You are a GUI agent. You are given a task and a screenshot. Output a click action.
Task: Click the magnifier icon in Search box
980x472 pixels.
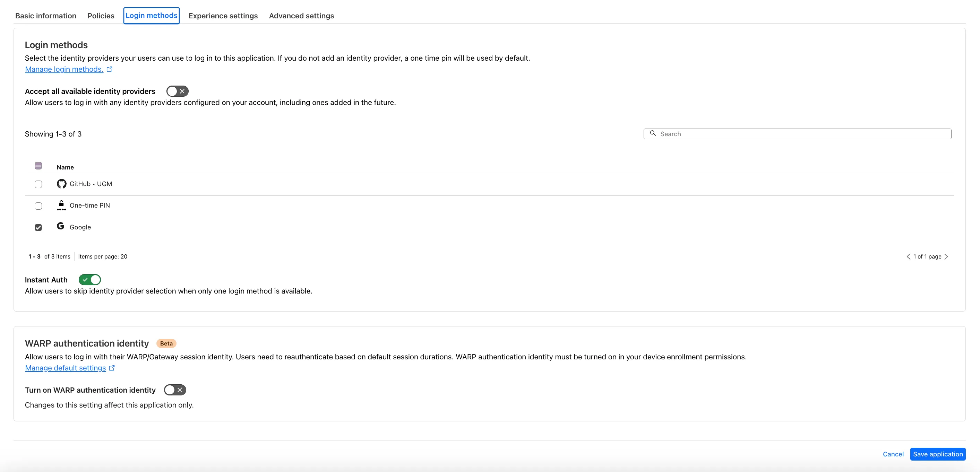point(653,133)
